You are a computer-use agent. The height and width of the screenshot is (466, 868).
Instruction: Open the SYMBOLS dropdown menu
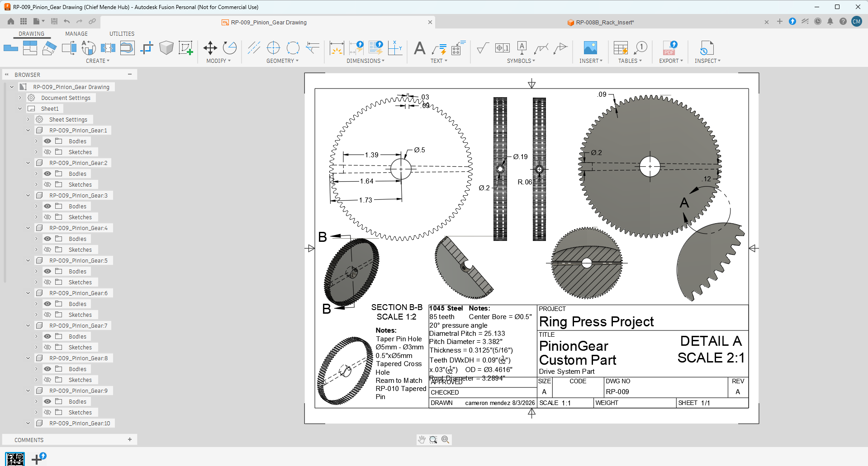(x=521, y=61)
